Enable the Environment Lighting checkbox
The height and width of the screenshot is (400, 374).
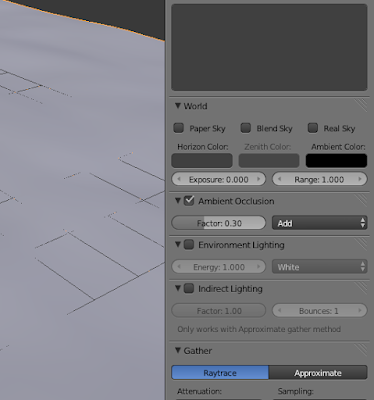click(189, 245)
